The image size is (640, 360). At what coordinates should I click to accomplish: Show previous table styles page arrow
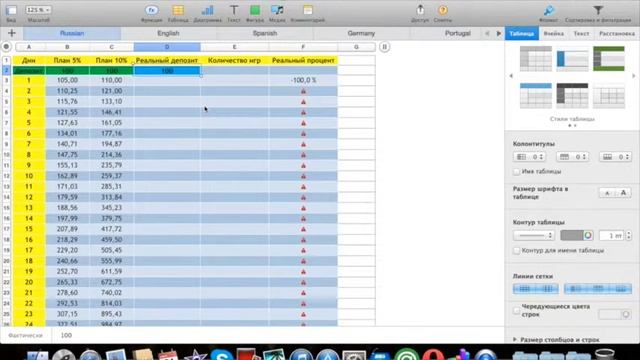pos(511,76)
